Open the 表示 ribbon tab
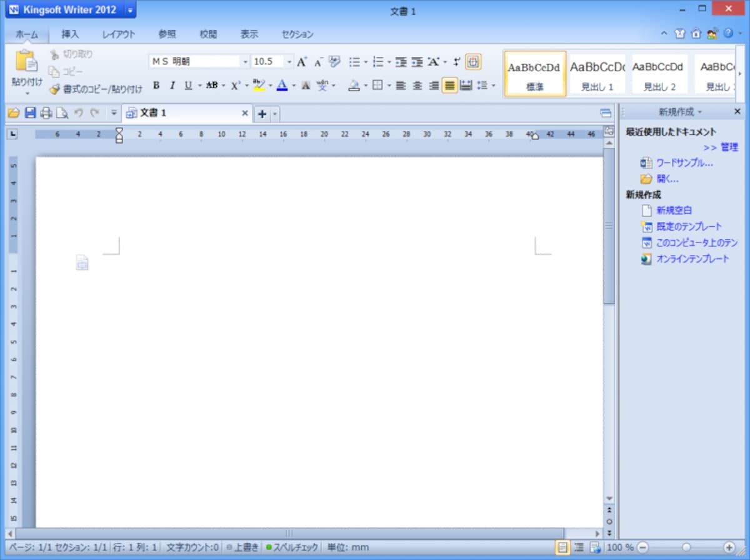750x560 pixels. pos(249,34)
